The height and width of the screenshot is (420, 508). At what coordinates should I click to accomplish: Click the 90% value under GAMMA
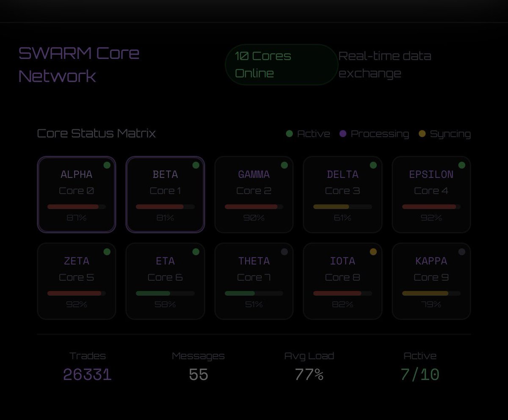(x=254, y=218)
